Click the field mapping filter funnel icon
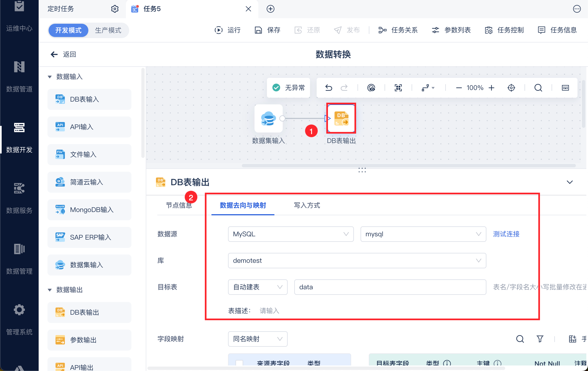The height and width of the screenshot is (371, 588). [x=540, y=339]
